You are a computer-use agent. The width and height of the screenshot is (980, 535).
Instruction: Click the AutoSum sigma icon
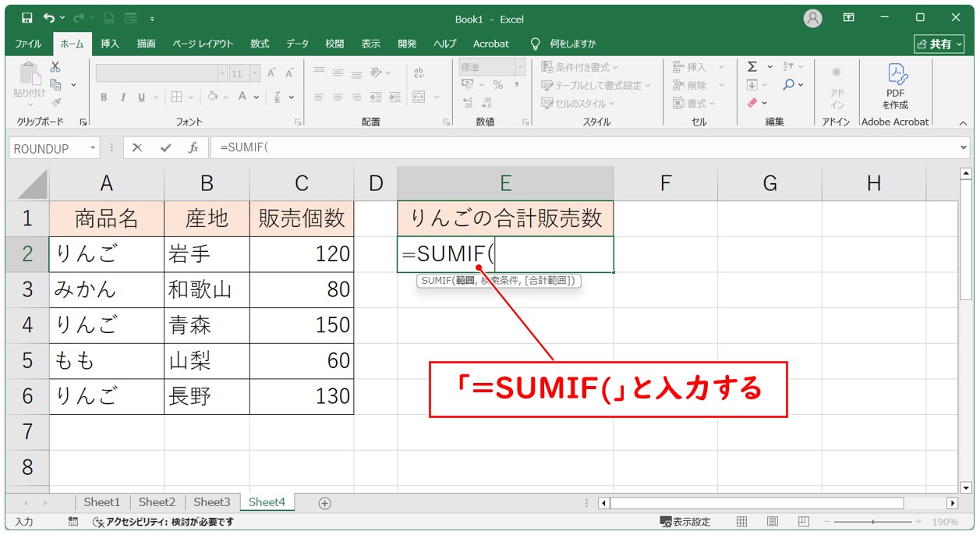tap(752, 67)
